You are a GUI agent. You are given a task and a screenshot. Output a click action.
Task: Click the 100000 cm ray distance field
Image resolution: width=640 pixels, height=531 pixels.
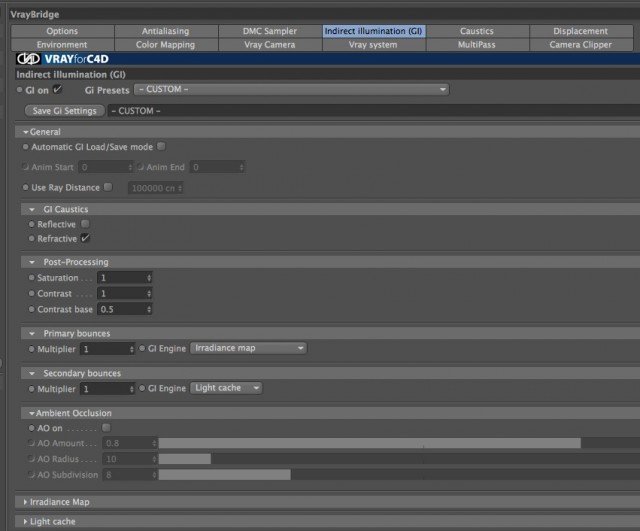156,188
